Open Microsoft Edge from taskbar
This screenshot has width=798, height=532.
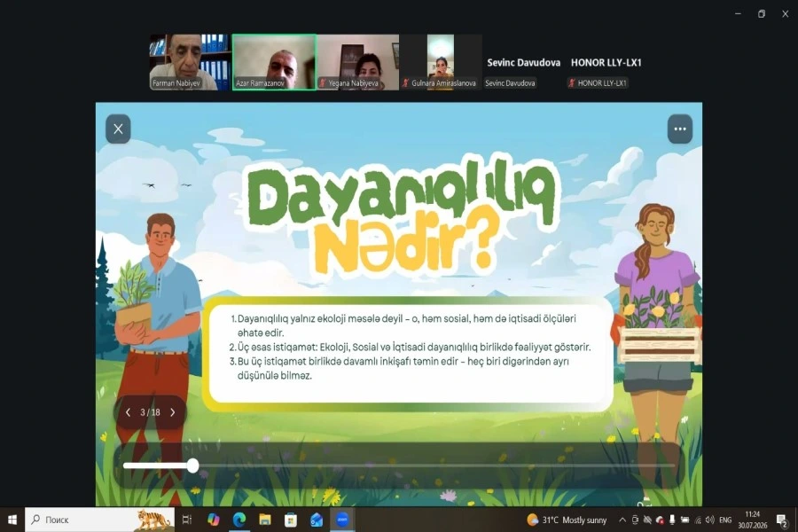click(239, 520)
